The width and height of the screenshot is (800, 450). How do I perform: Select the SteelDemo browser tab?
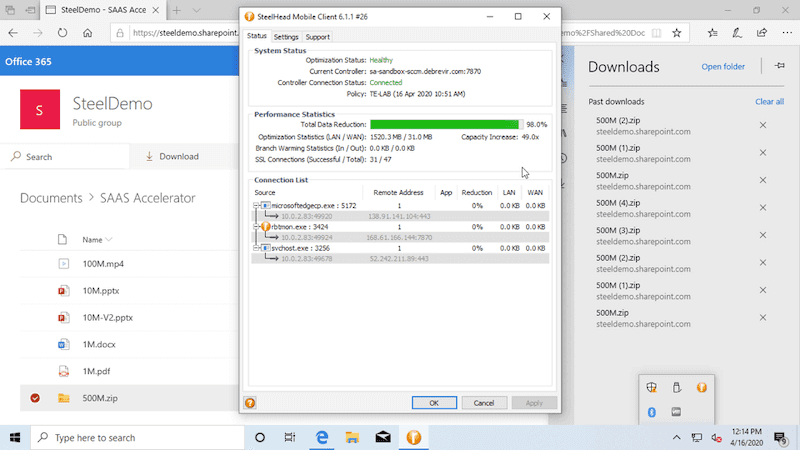[103, 10]
